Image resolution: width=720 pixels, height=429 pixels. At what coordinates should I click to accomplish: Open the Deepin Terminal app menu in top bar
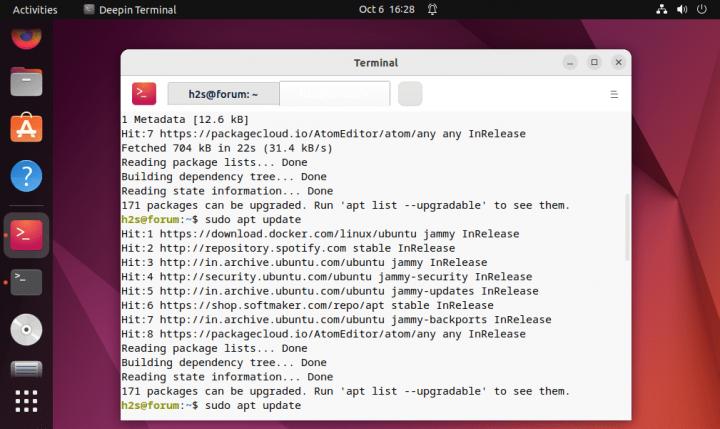click(130, 10)
